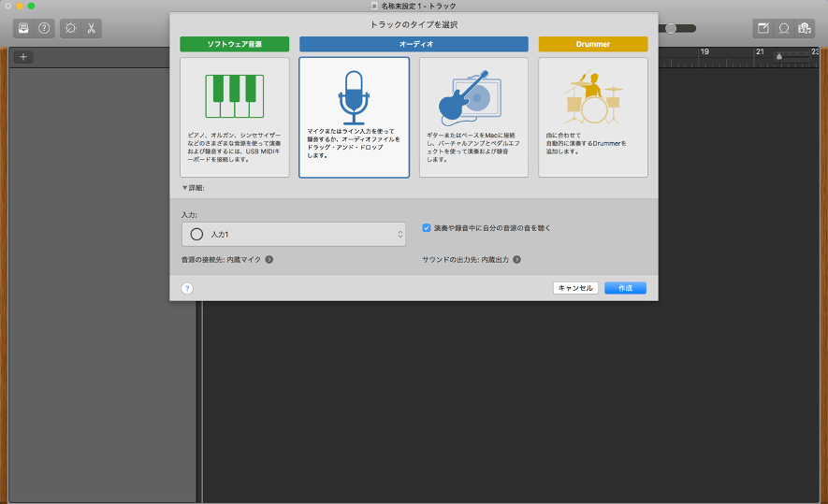Click the 作成 button
Image resolution: width=828 pixels, height=504 pixels.
625,288
